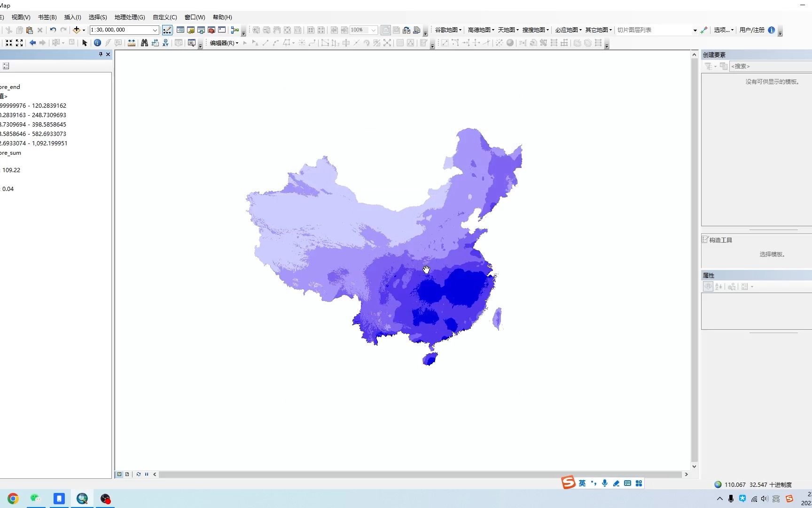Viewport: 812px width, 508px height.
Task: Switch to Layout View at bottom left
Action: (x=127, y=474)
